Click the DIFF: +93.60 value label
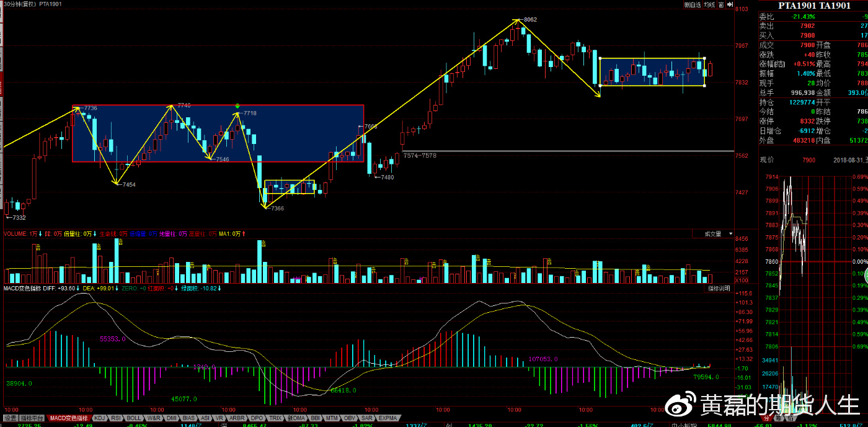The width and height of the screenshot is (868, 427). tap(58, 289)
